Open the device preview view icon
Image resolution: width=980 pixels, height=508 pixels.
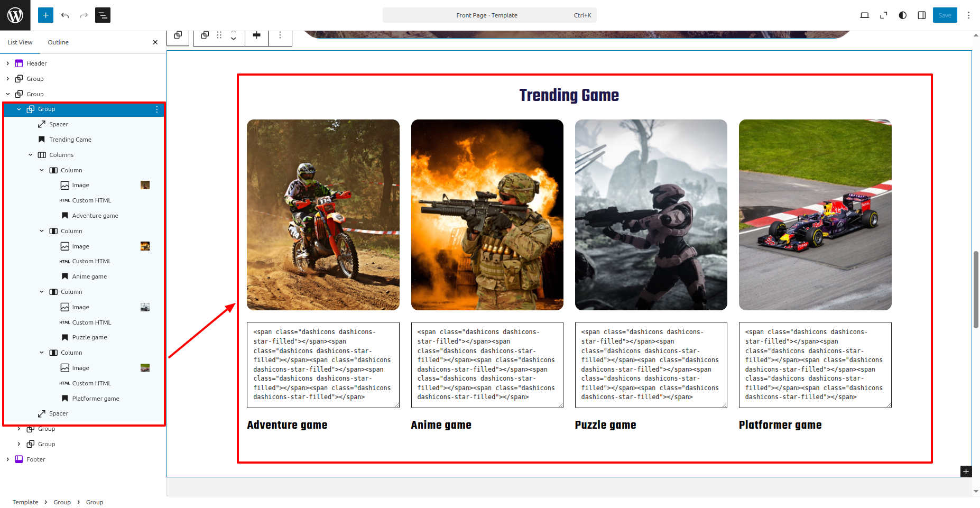[865, 15]
